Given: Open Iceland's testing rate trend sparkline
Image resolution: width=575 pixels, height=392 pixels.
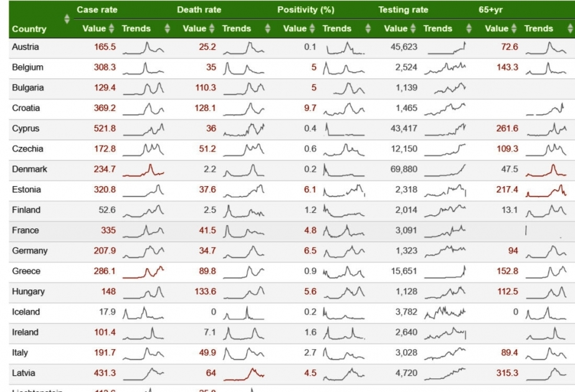Looking at the screenshot, I should 445,312.
